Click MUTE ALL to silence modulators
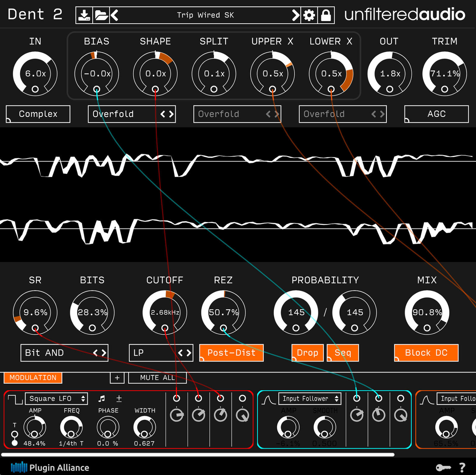This screenshot has width=476, height=475. coord(157,377)
